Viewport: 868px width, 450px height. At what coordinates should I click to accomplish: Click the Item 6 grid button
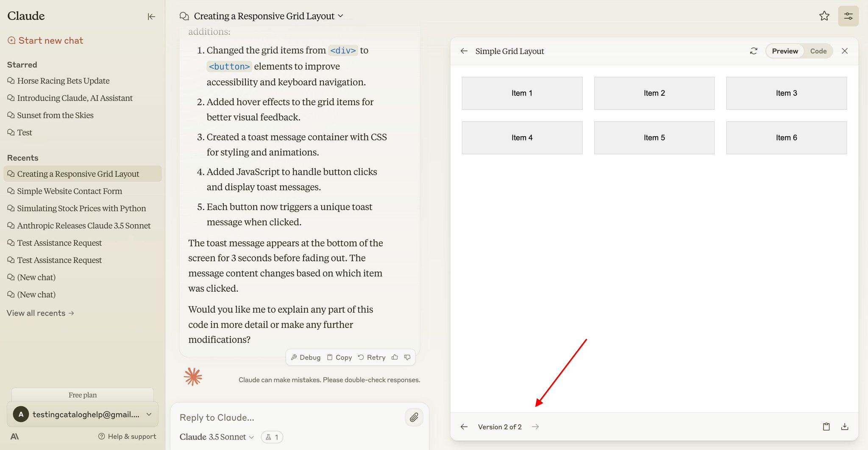coord(786,138)
